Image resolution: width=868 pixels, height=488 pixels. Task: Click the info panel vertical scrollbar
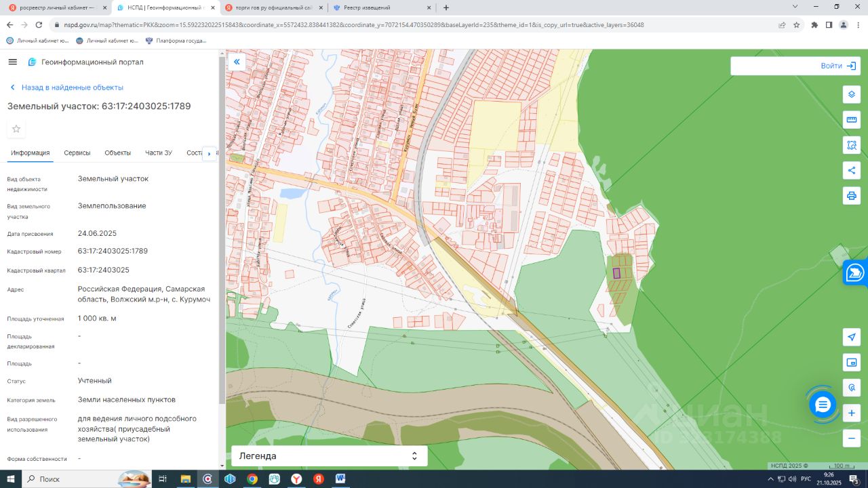[x=222, y=230]
